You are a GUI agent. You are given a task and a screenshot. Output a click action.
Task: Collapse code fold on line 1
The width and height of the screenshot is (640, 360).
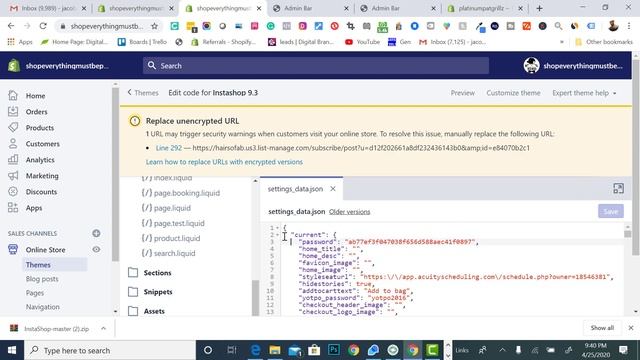click(x=278, y=228)
